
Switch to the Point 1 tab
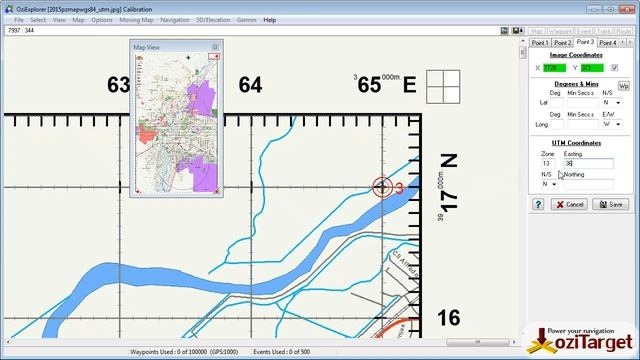point(540,42)
